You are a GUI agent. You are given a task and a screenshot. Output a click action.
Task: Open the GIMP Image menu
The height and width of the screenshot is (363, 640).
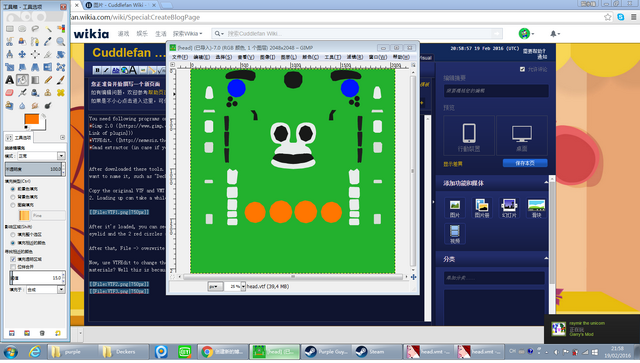coord(267,57)
